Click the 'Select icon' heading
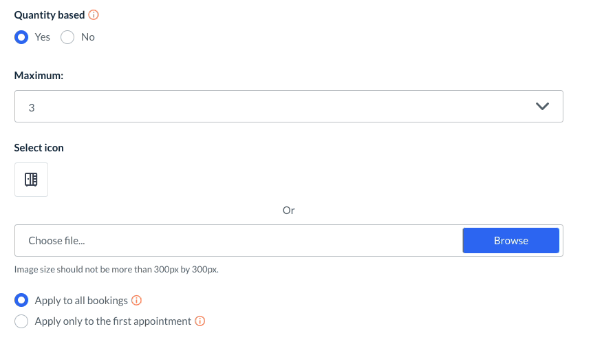 pyautogui.click(x=39, y=148)
